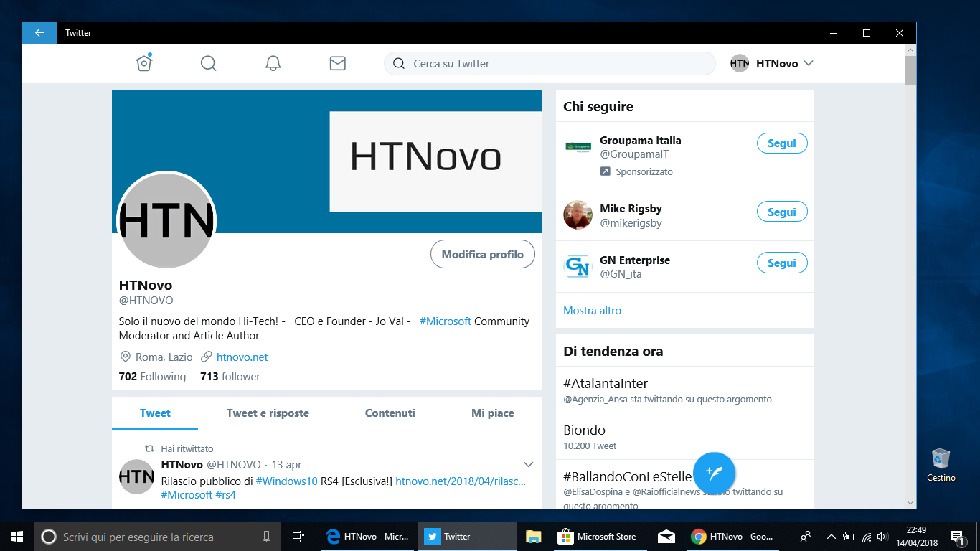Click the magnifier icon in search box

point(399,63)
